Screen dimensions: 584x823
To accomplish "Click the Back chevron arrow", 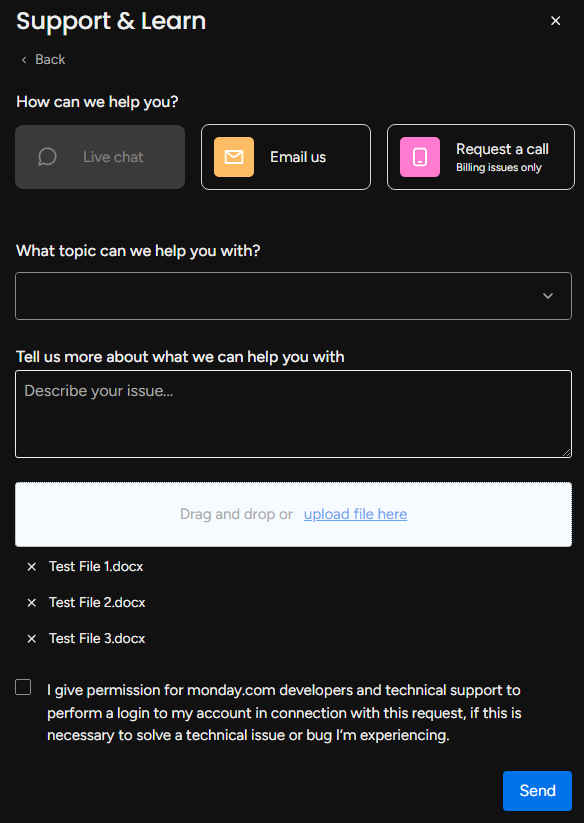I will [24, 60].
